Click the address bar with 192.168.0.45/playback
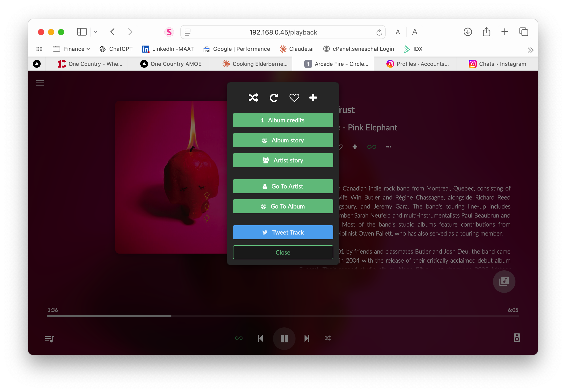 click(x=283, y=32)
